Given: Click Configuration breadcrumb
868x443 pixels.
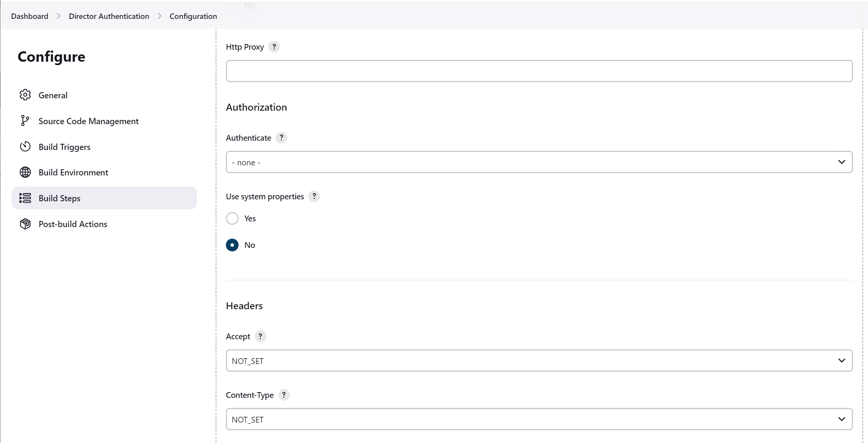Looking at the screenshot, I should tap(193, 16).
